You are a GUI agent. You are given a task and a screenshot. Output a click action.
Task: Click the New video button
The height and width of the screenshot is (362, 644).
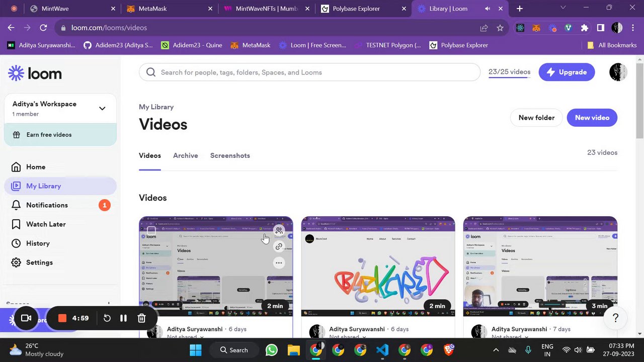592,118
